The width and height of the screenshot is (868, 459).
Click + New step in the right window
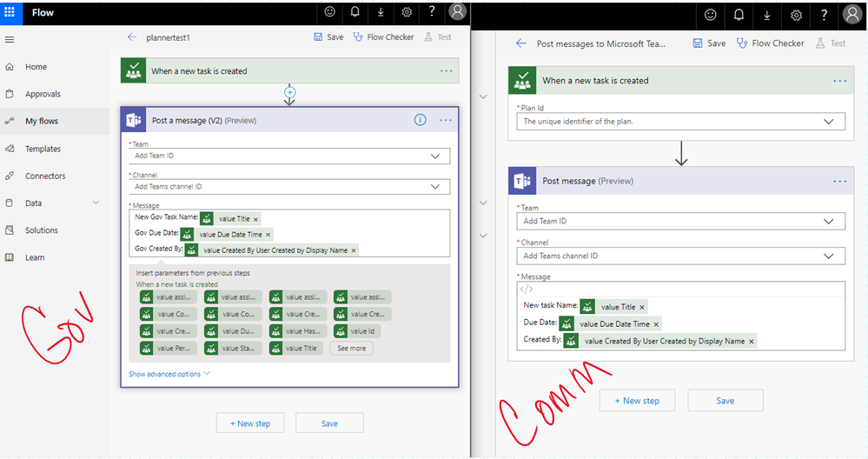point(637,400)
